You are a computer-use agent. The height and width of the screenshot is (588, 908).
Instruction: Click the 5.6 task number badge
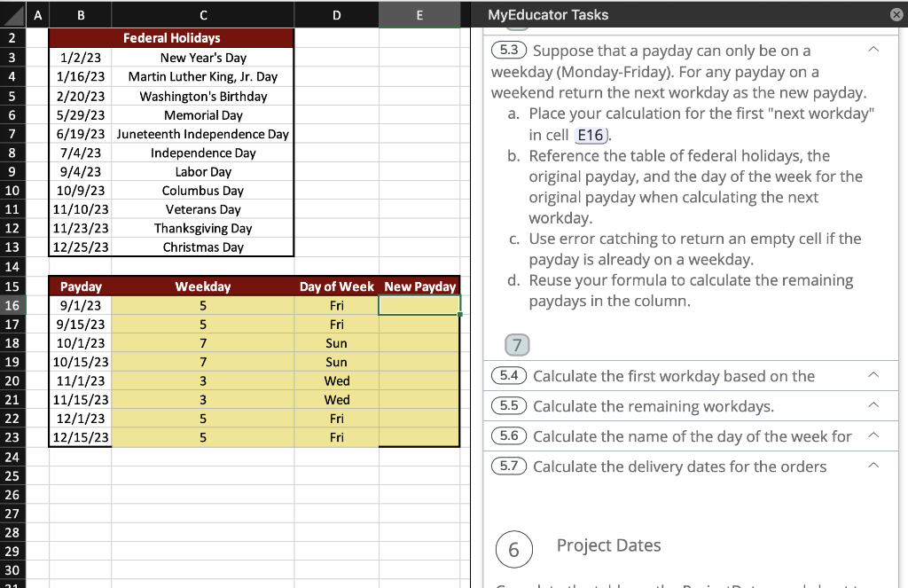click(x=508, y=435)
